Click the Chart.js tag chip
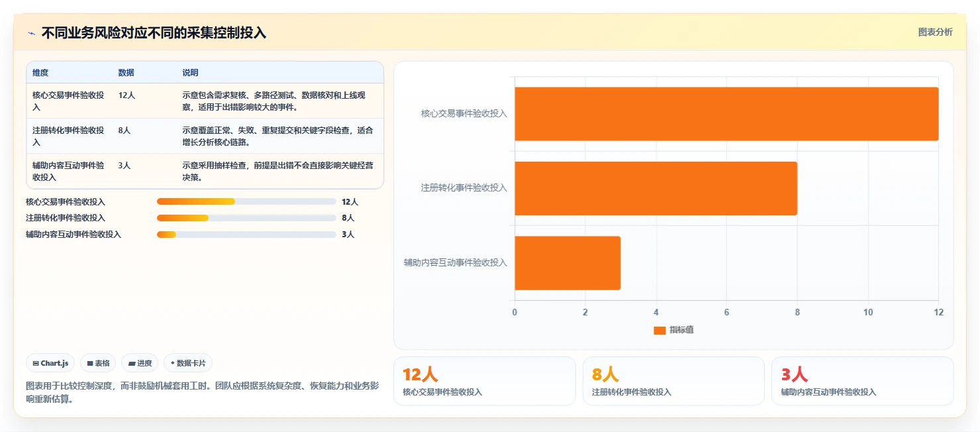 (51, 363)
